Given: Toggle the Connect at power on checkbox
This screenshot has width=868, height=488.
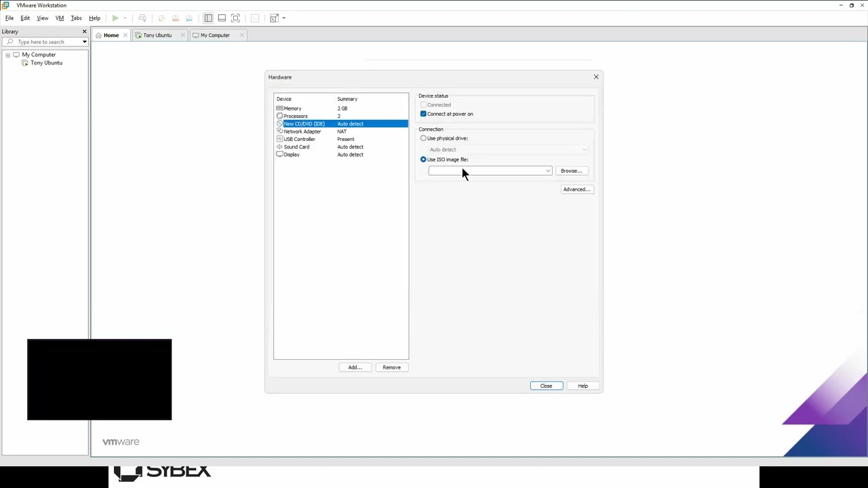Looking at the screenshot, I should tap(423, 114).
